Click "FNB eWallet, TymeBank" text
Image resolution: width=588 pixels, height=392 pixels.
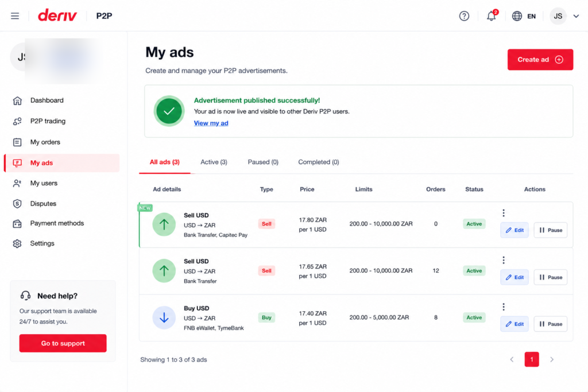coord(214,328)
